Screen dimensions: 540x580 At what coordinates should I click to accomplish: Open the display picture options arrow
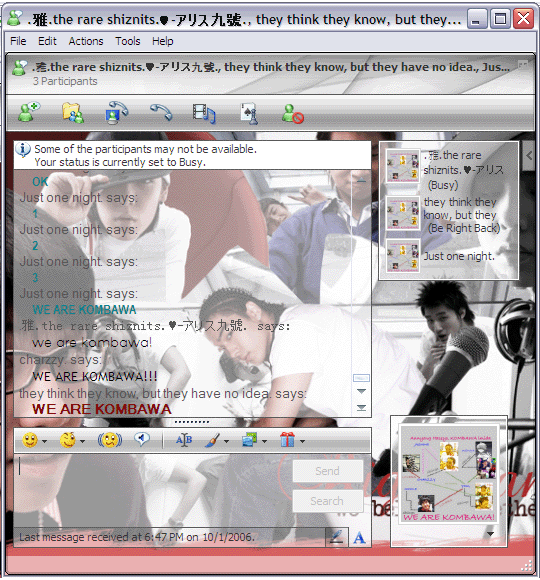pyautogui.click(x=490, y=534)
